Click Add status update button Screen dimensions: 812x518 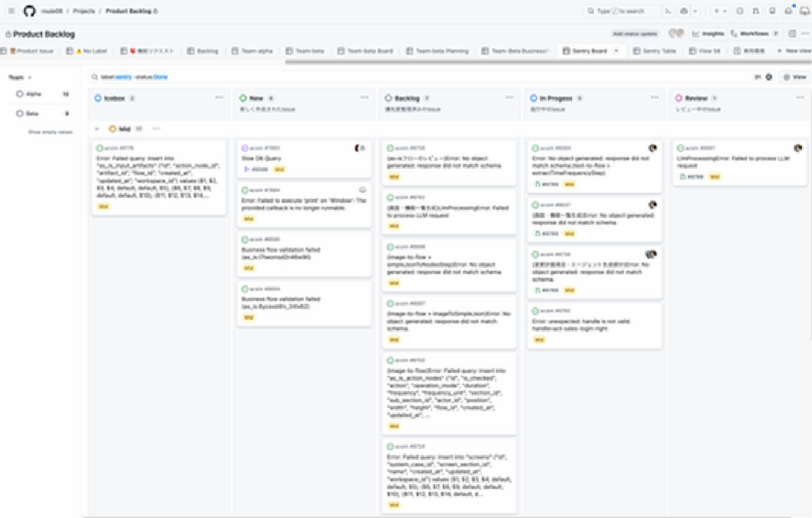click(635, 34)
